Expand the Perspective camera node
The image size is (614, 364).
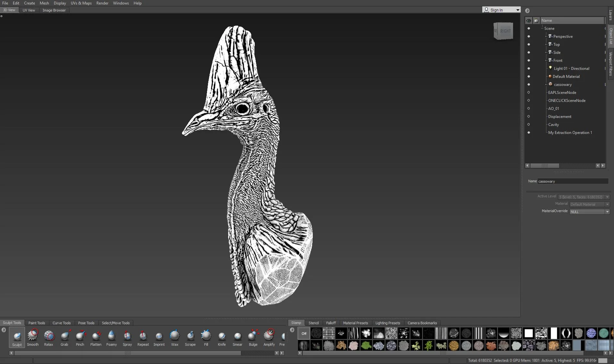(x=546, y=36)
